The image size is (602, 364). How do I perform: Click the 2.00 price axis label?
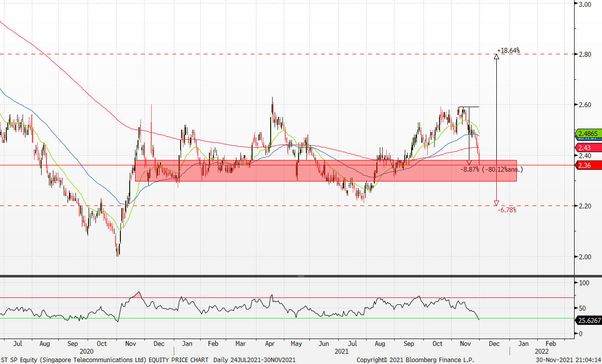click(585, 257)
